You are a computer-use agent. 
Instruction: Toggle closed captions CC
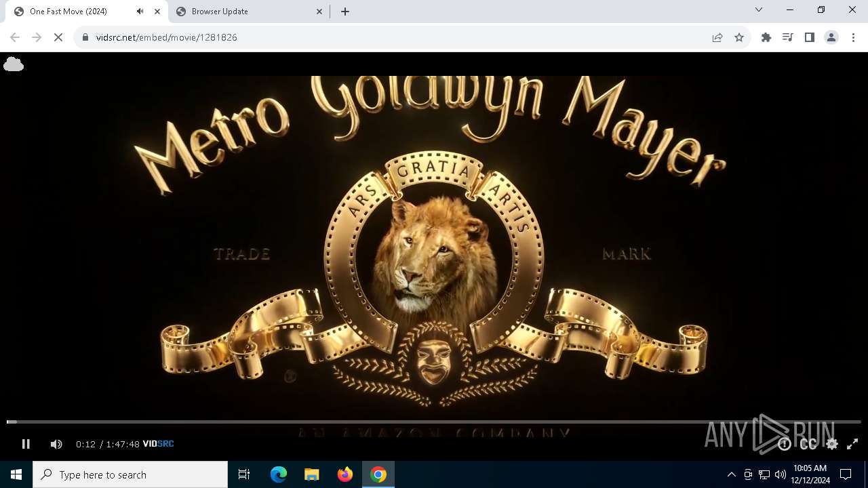tap(808, 444)
